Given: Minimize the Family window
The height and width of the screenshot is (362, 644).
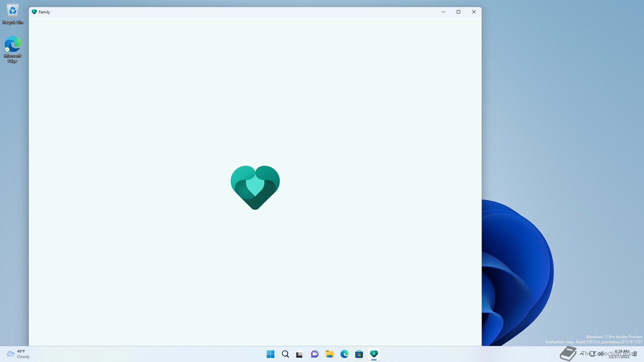Looking at the screenshot, I should click(443, 12).
